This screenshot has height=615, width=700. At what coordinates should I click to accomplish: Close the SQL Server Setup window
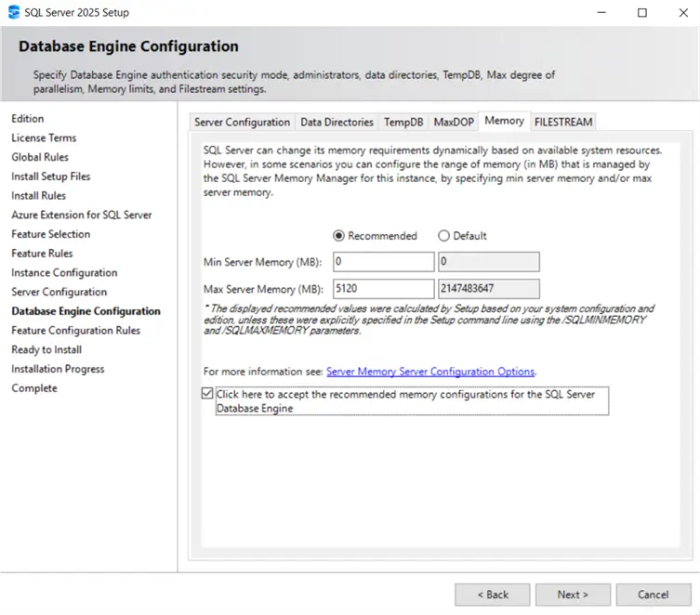(683, 12)
